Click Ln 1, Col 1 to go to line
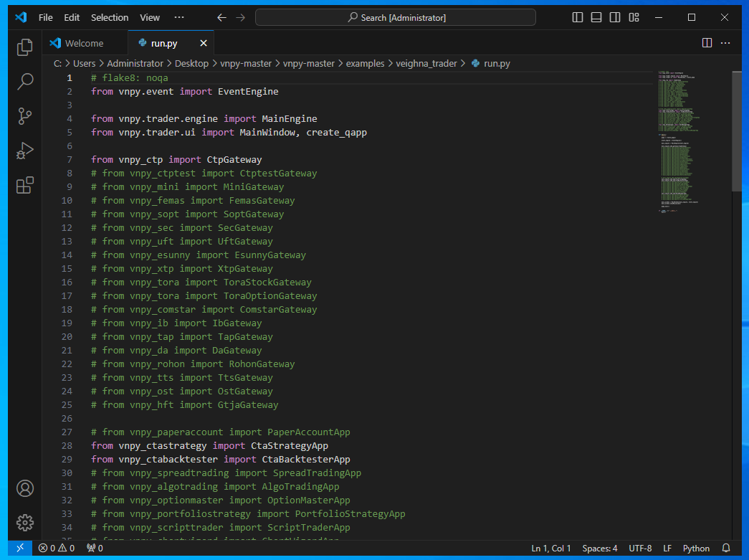 550,548
